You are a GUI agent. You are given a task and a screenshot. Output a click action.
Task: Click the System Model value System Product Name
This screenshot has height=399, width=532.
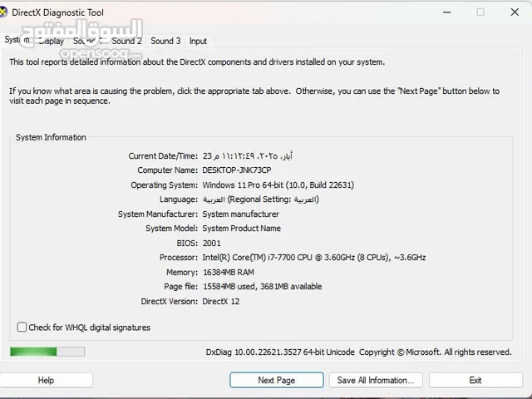(x=242, y=229)
